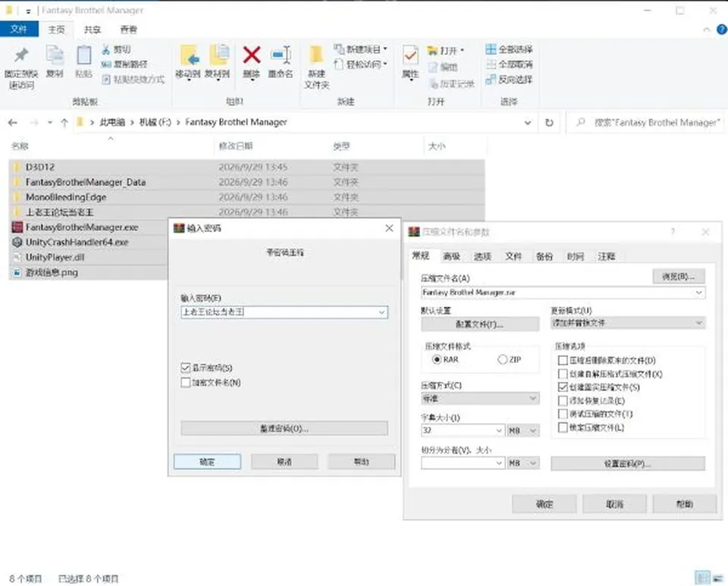Viewport: 728px width, 586px height.
Task: Cut the selection with 剪切
Action: (x=117, y=49)
